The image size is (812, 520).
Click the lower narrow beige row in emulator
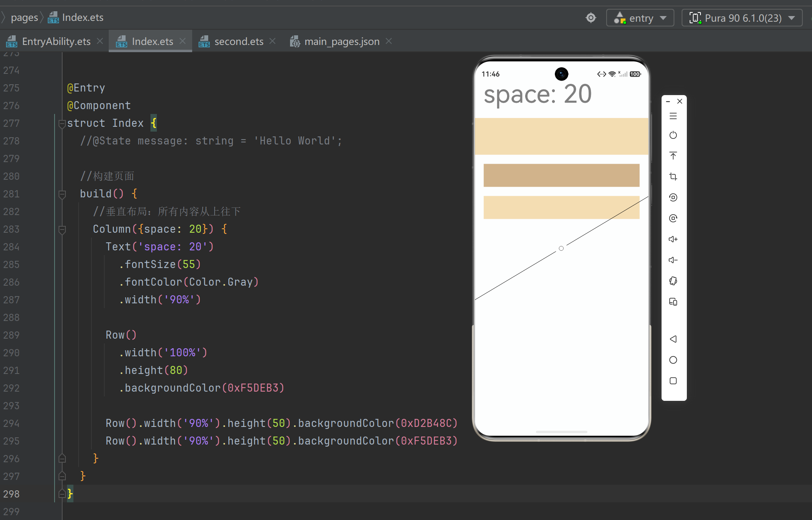pos(562,207)
